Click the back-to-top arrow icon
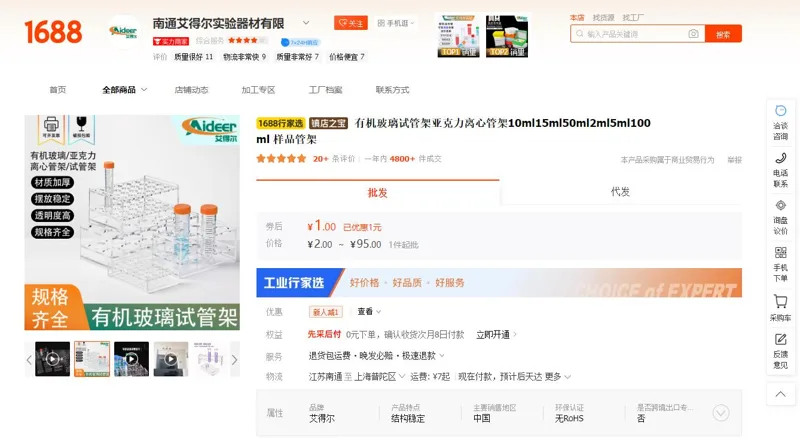This screenshot has width=800, height=441. (780, 394)
